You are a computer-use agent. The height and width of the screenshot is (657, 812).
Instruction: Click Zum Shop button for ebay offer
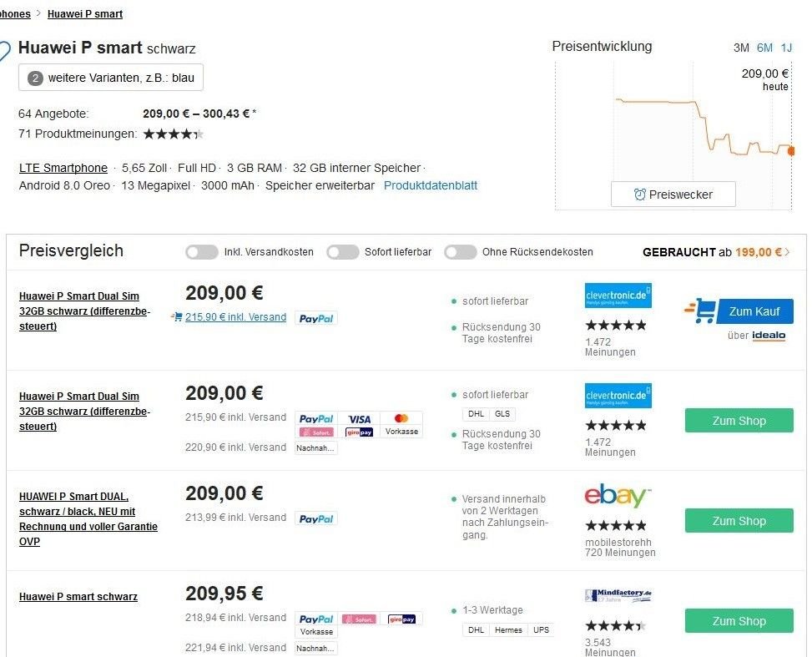pos(739,521)
